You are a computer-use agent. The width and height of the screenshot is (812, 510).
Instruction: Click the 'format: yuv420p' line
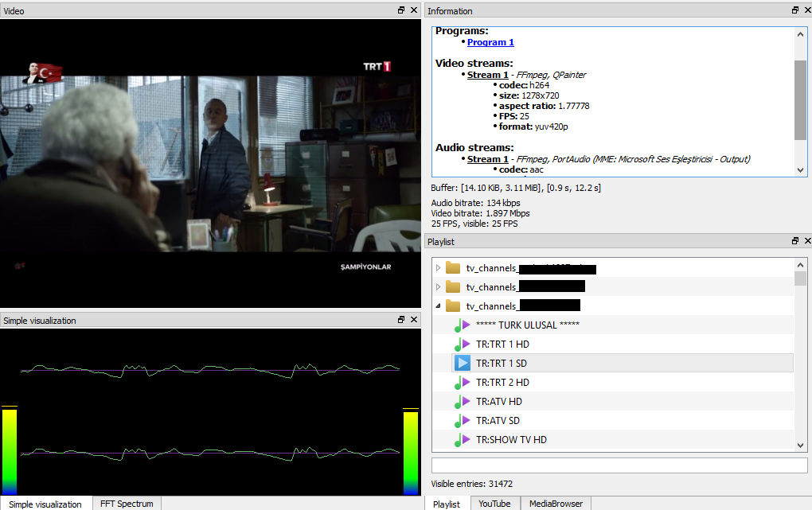pos(533,127)
